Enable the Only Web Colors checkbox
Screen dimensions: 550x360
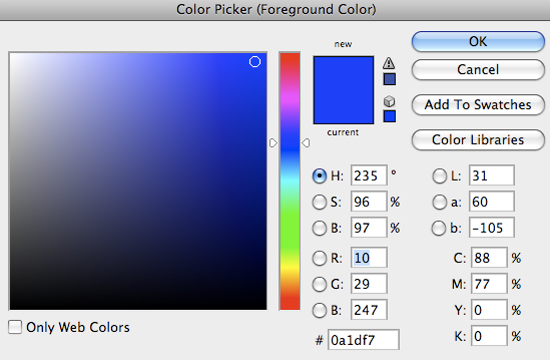(x=15, y=327)
